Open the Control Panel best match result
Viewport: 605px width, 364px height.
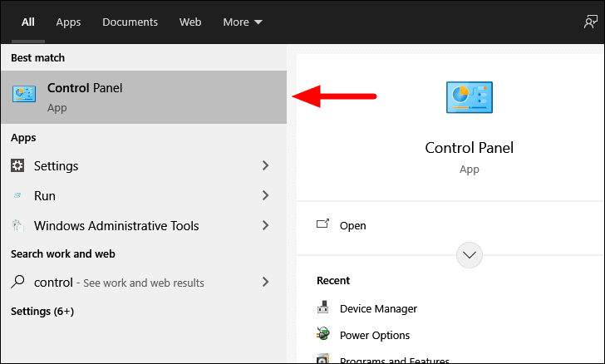[x=144, y=97]
